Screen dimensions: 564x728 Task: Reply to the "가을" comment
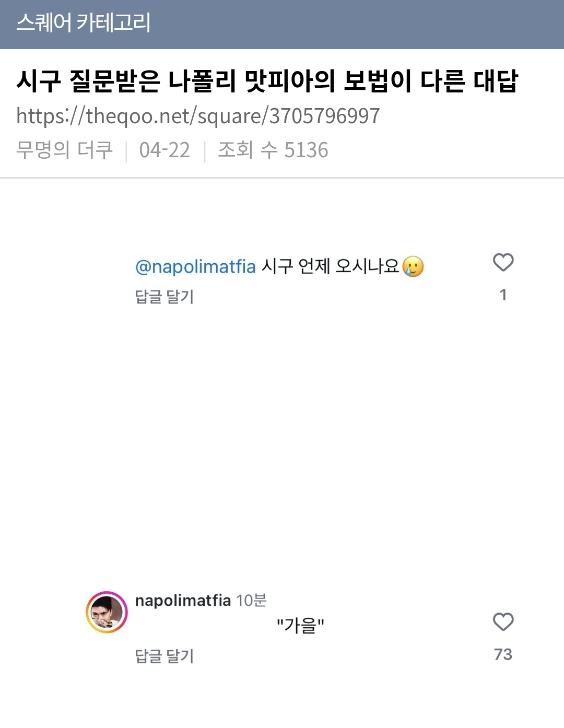[x=164, y=656]
